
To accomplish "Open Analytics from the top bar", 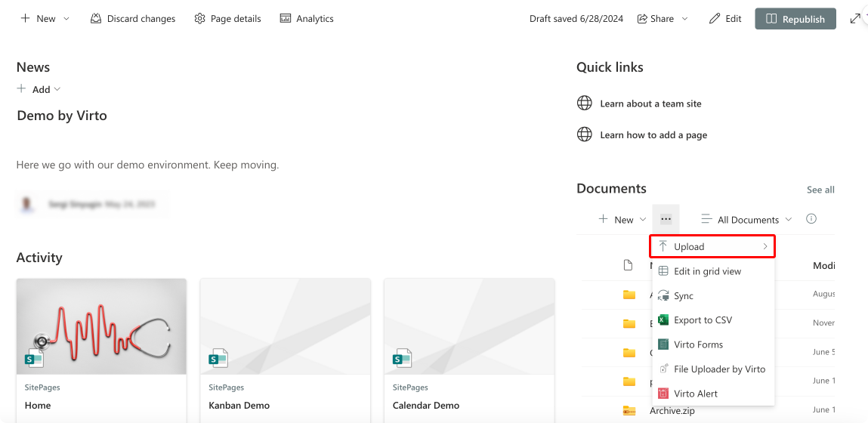I will (x=307, y=19).
